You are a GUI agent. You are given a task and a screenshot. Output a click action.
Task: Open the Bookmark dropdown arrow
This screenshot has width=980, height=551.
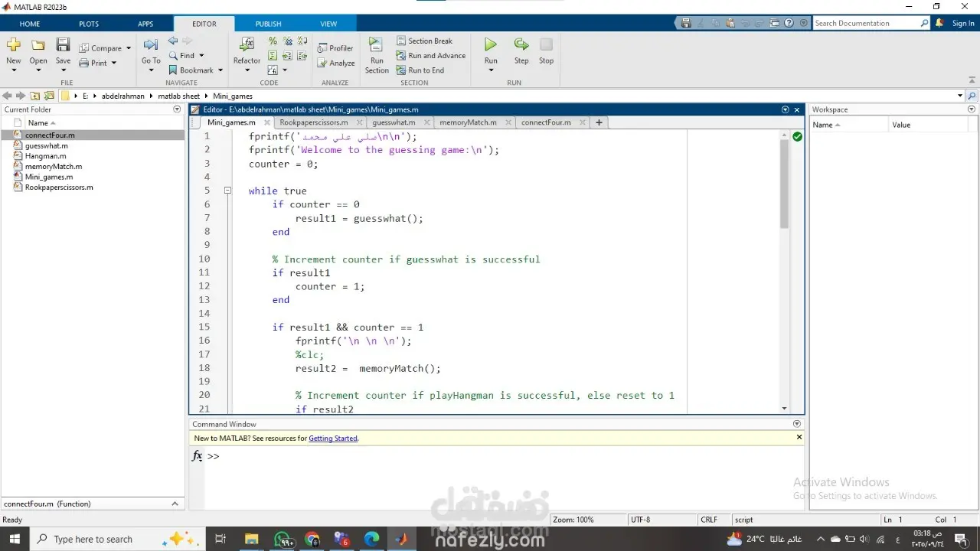click(x=220, y=70)
